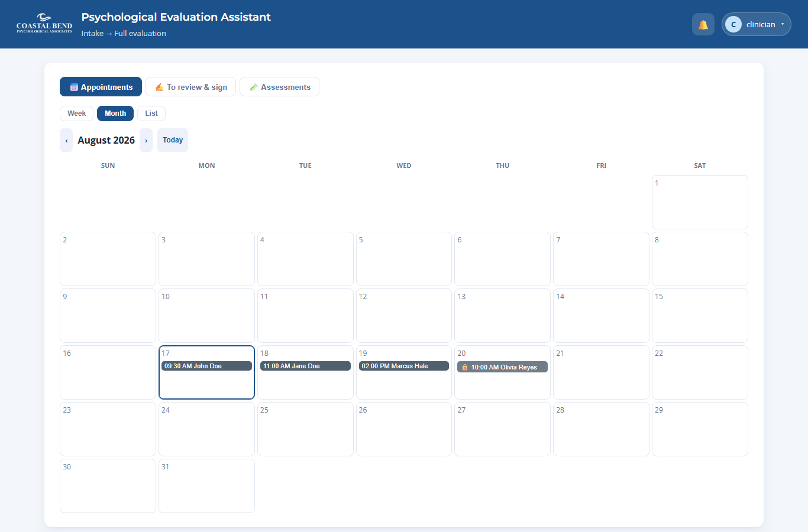
Task: Select the August 25 day cell
Action: click(305, 429)
